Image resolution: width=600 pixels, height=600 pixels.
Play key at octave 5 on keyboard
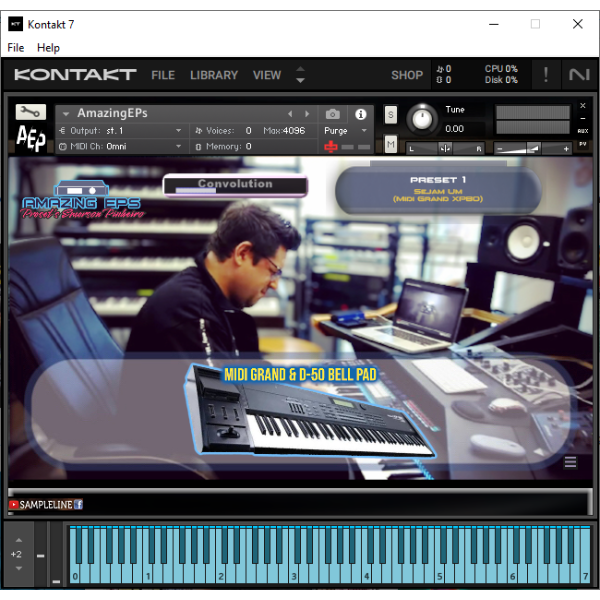click(440, 576)
